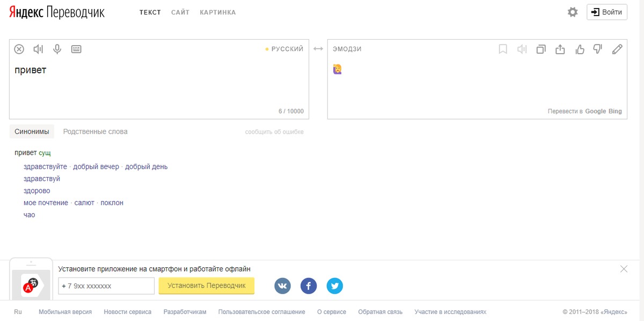Listen to source text via speaker icon
Screen dimensions: 644x321
(x=38, y=49)
